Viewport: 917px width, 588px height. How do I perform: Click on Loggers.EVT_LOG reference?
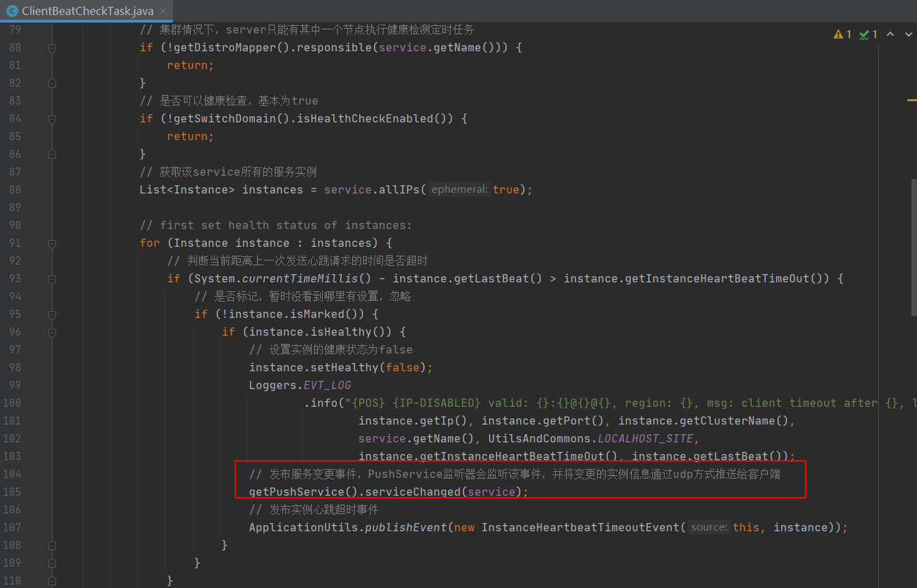click(300, 385)
